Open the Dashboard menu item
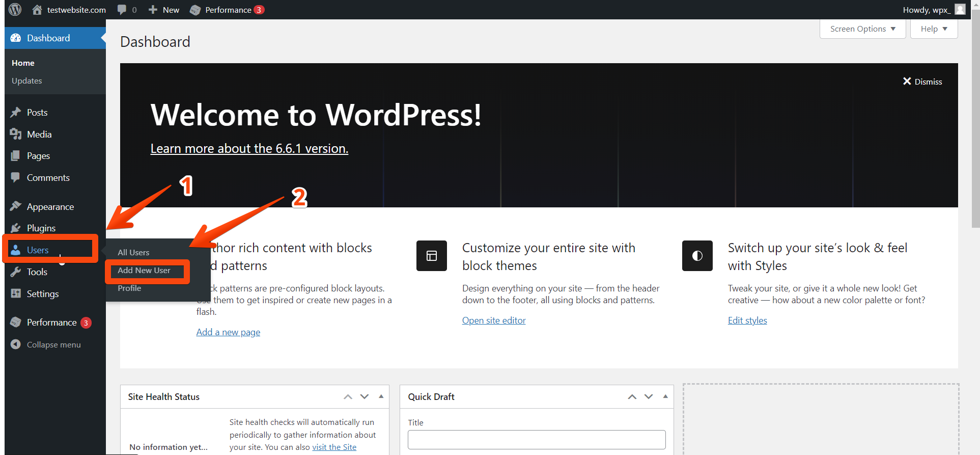Viewport: 980px width, 455px height. tap(55, 38)
